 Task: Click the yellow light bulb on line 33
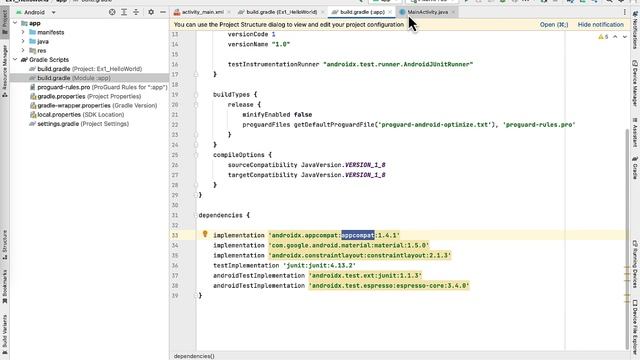coord(205,234)
